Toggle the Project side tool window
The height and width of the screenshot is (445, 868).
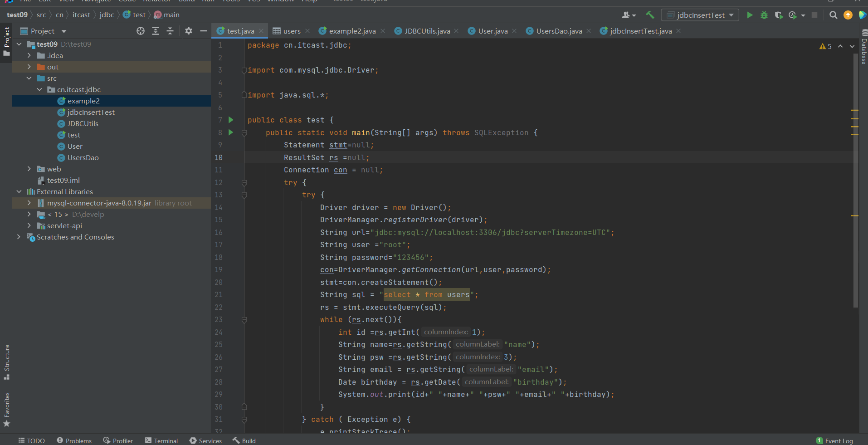tap(6, 42)
